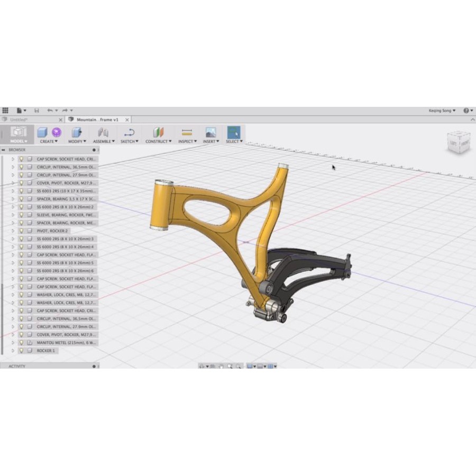Viewport: 476px width, 476px height.
Task: Click the purple Create Form icon
Action: coord(56,132)
